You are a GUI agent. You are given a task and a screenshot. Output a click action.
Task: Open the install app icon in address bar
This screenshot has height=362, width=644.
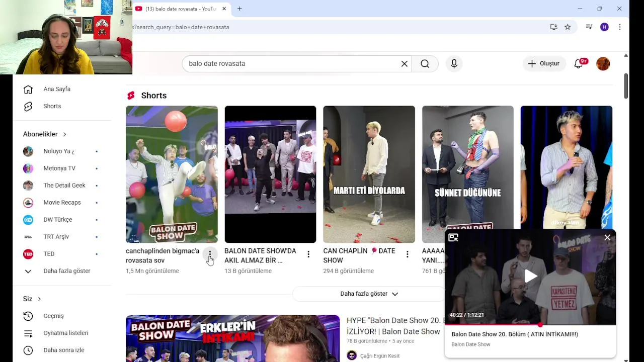pos(553,27)
